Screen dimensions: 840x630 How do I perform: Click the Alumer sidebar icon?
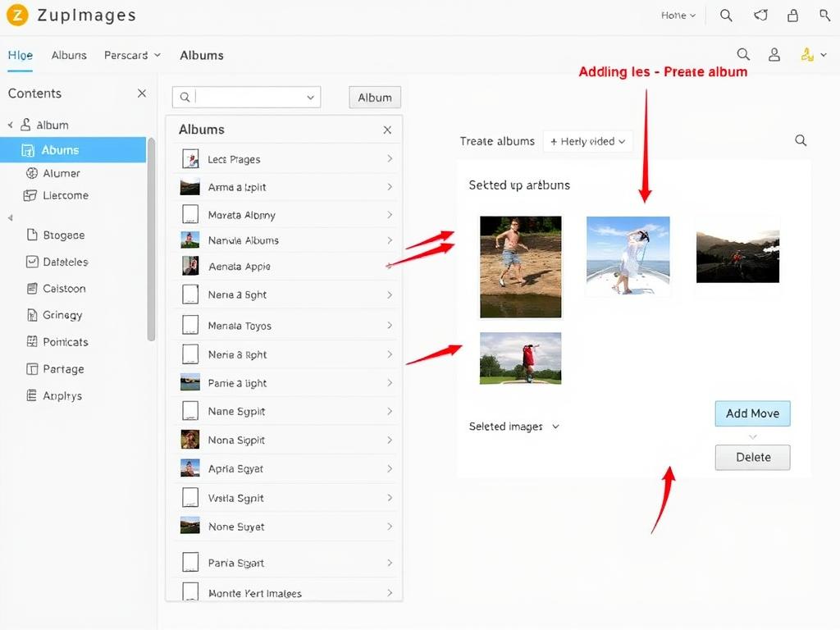[x=32, y=173]
